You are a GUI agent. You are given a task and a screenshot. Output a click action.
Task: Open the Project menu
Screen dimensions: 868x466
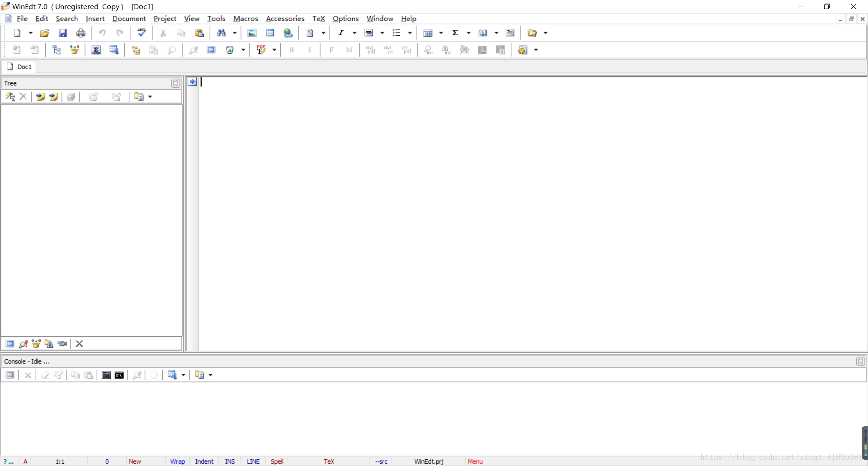pyautogui.click(x=165, y=19)
